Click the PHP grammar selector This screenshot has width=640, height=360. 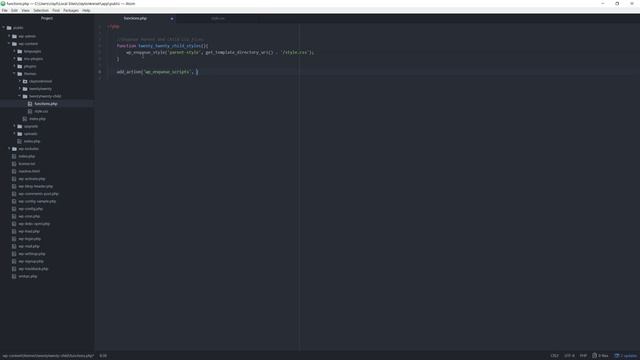(583, 356)
